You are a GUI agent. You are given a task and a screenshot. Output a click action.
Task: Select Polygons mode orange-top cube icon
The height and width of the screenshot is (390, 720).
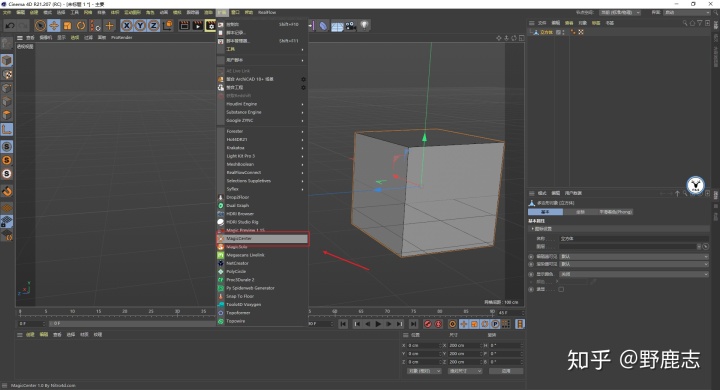point(7,115)
